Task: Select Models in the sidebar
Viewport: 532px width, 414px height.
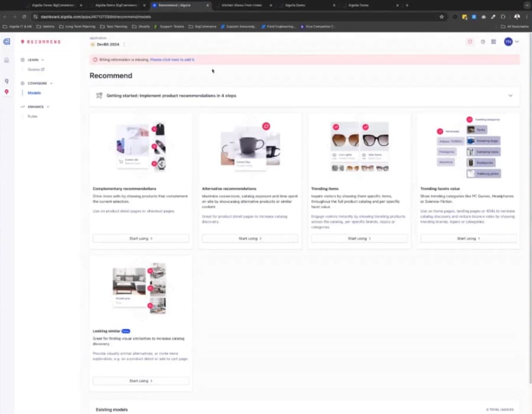Action: pyautogui.click(x=34, y=93)
